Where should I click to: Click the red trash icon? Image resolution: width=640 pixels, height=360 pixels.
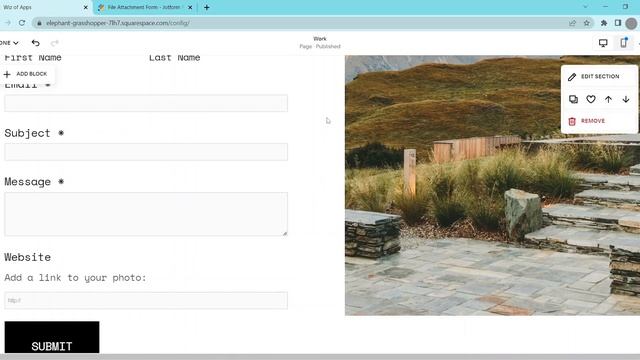tap(572, 121)
